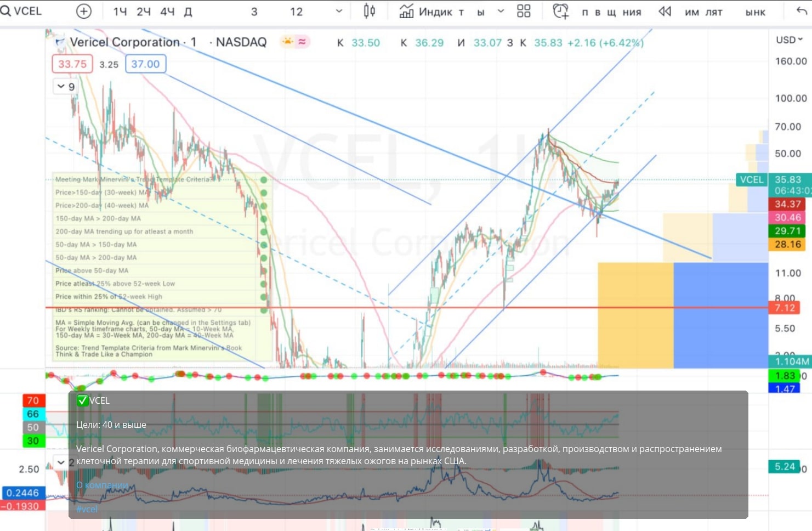Image resolution: width=812 pixels, height=531 pixels.
Task: Click the pink 30.46 price label
Action: tap(788, 217)
